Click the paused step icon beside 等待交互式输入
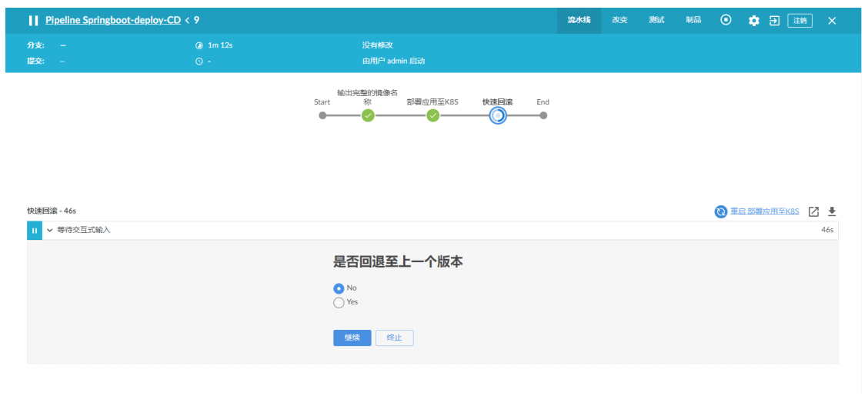The image size is (868, 409). pos(34,231)
